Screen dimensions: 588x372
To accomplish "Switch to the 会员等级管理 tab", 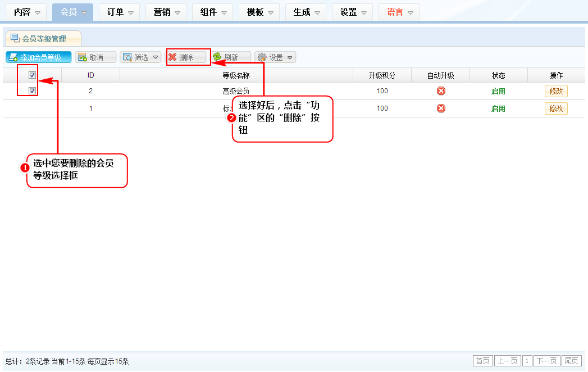I will click(44, 39).
